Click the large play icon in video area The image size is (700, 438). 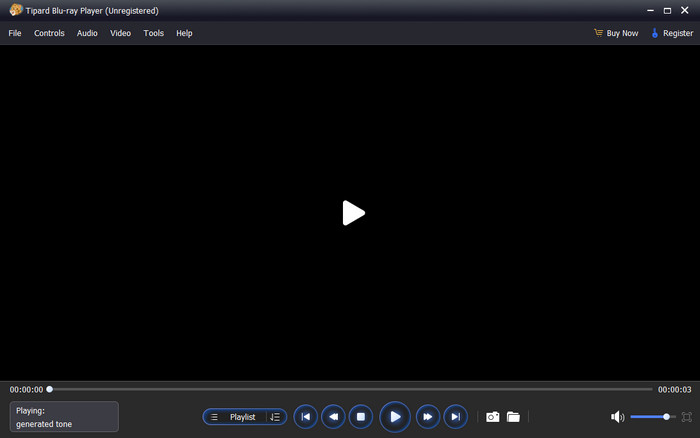353,212
